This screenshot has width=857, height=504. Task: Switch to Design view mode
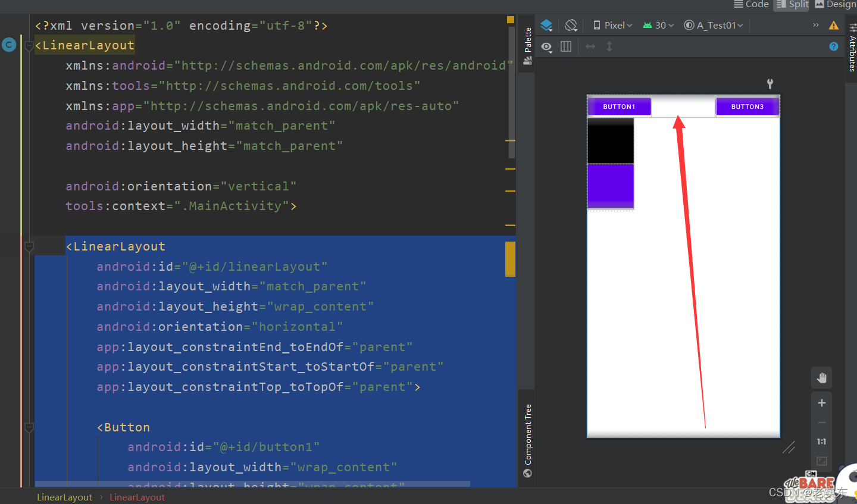tap(836, 5)
